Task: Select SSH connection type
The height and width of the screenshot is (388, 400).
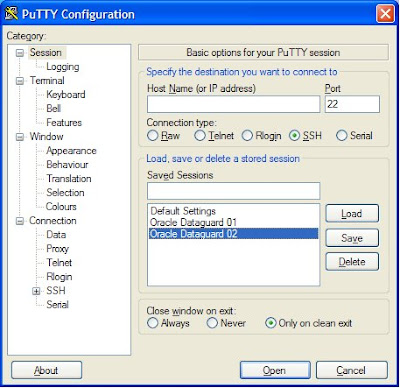Action: click(x=305, y=136)
